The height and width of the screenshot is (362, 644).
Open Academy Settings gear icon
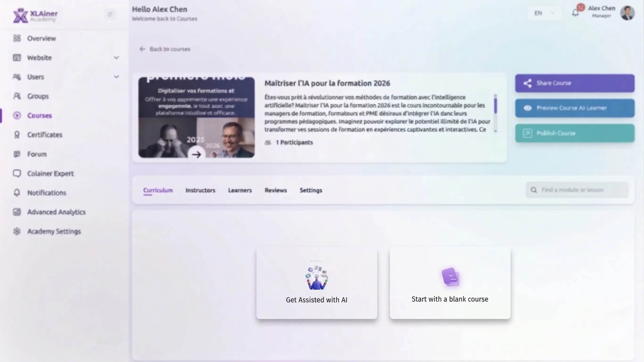tap(17, 231)
